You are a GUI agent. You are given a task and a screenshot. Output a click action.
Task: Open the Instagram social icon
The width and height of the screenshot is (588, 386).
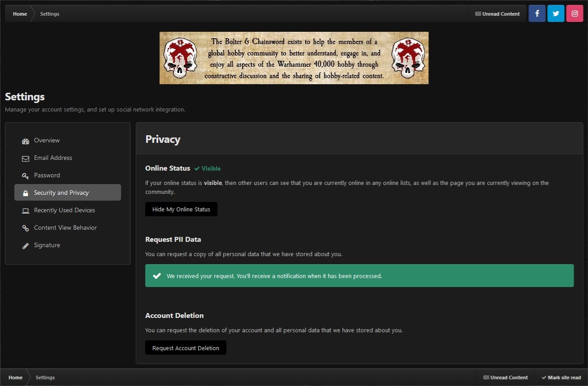click(x=575, y=13)
